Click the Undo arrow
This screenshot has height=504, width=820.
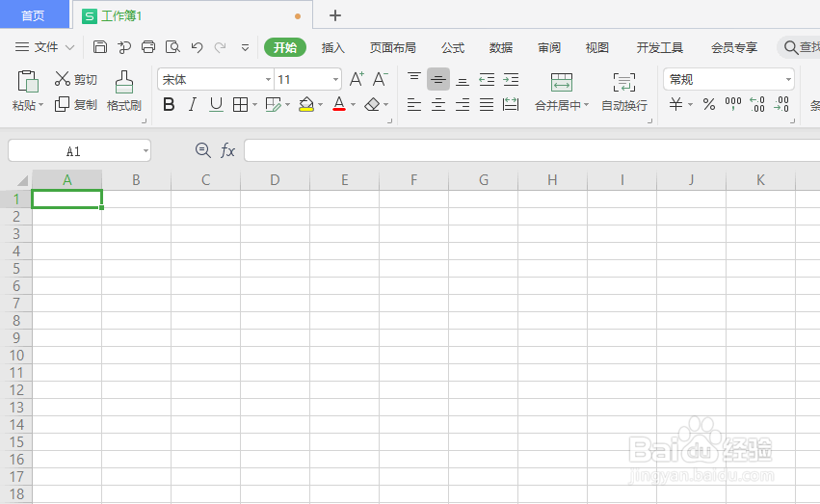[197, 47]
